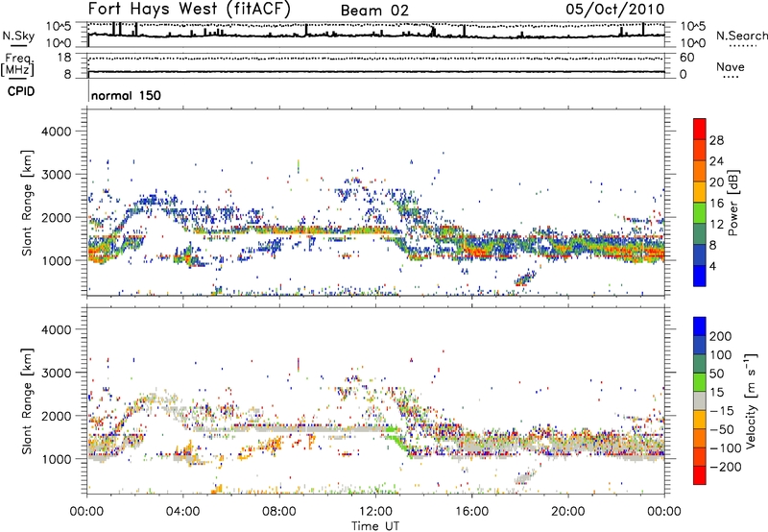Click the power color bar red segment

[700, 129]
